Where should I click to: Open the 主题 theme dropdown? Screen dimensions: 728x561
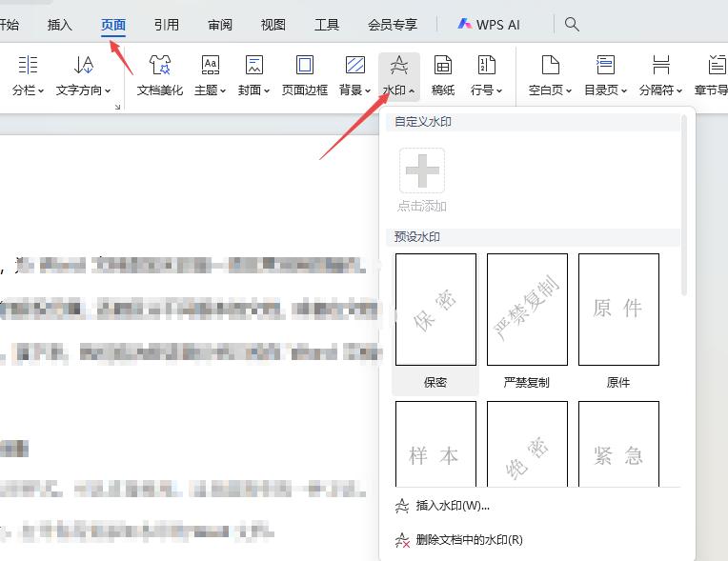(x=210, y=75)
